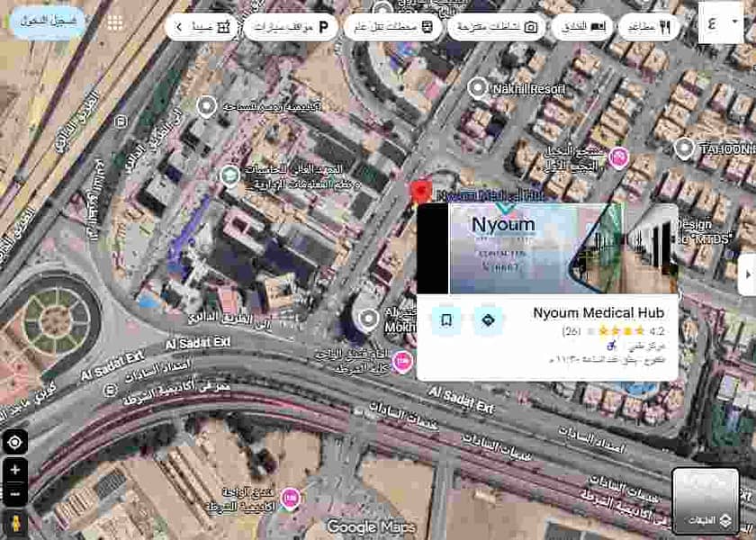Click the (26) reviews count
The width and height of the screenshot is (756, 540).
[x=571, y=331]
